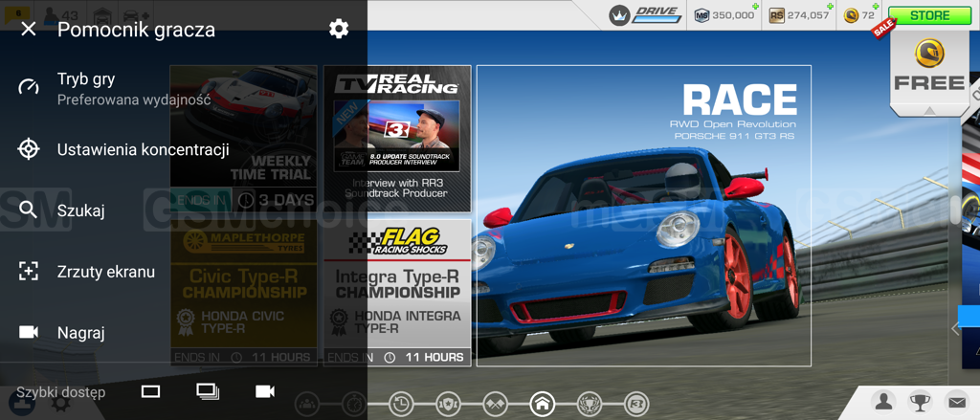Start recording with Nagraj
Screen dimensions: 980x420
(x=80, y=333)
